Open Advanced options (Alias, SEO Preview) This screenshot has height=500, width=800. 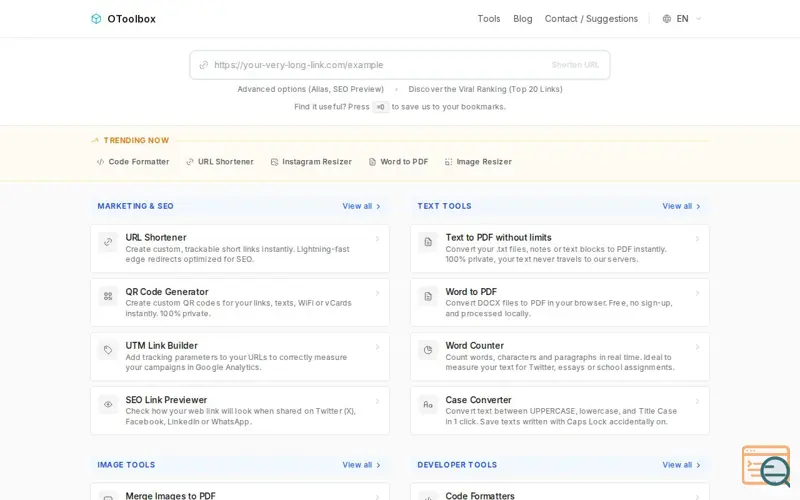coord(310,89)
